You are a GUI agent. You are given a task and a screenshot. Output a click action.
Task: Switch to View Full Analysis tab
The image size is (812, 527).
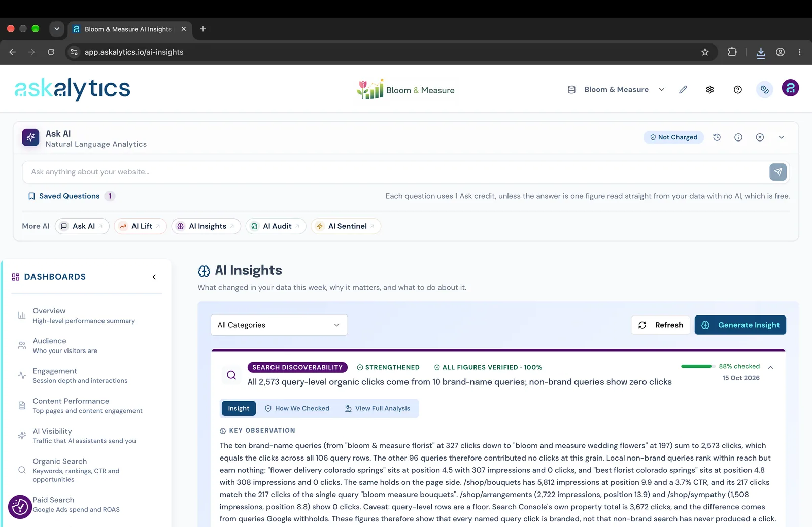(x=378, y=408)
